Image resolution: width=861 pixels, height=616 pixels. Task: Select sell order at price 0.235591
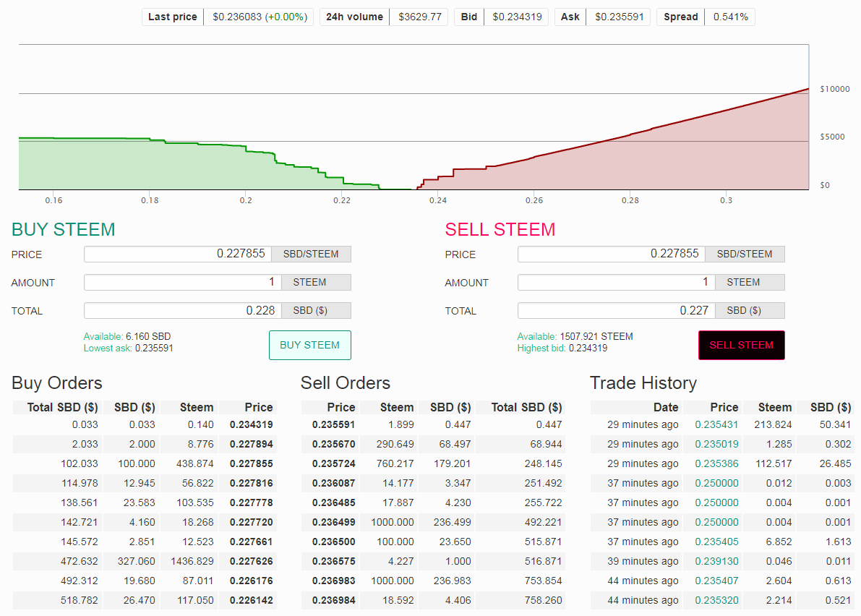(433, 425)
